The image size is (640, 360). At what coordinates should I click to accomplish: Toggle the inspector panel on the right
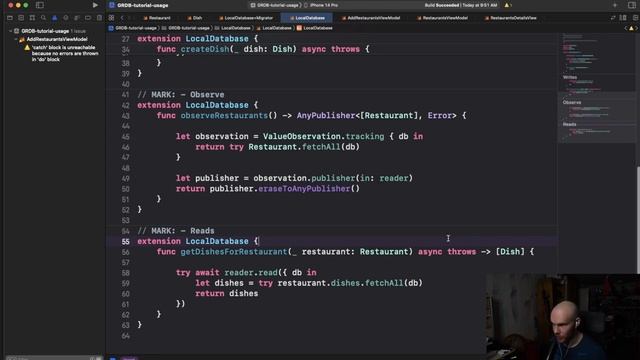(631, 5)
